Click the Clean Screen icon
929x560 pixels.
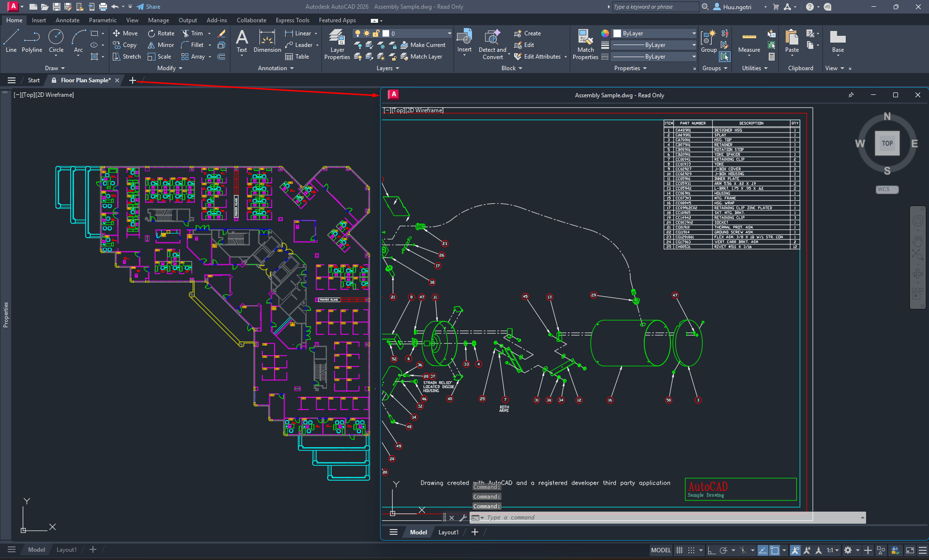[x=910, y=550]
